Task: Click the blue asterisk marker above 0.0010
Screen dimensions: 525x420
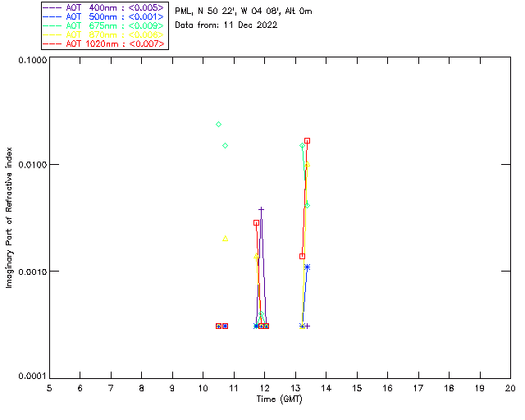Action: coord(307,267)
